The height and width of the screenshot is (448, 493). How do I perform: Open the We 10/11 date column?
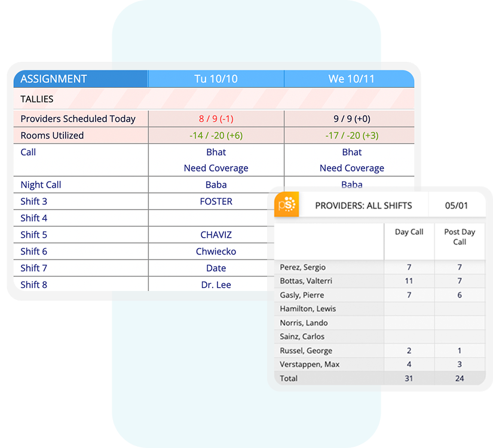tap(351, 79)
